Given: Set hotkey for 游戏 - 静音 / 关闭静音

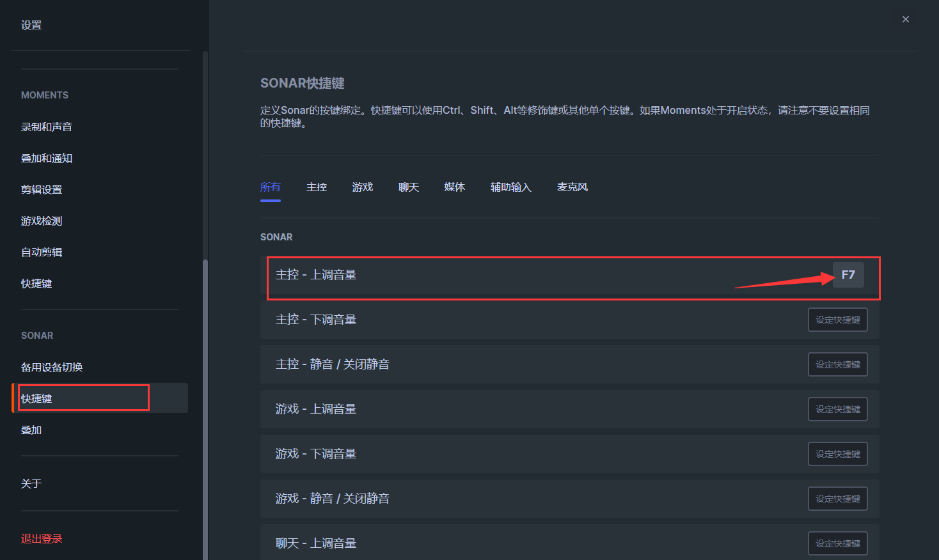Looking at the screenshot, I should pos(837,499).
